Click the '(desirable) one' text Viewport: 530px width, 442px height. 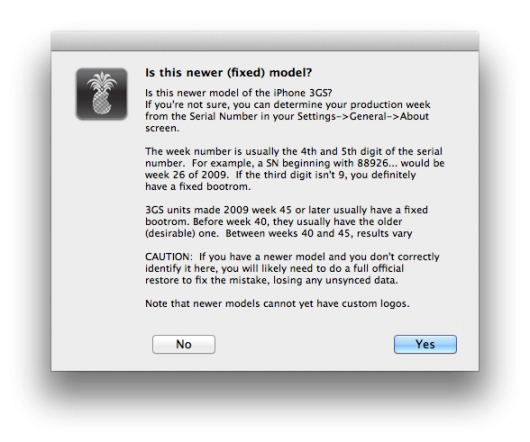tap(181, 234)
